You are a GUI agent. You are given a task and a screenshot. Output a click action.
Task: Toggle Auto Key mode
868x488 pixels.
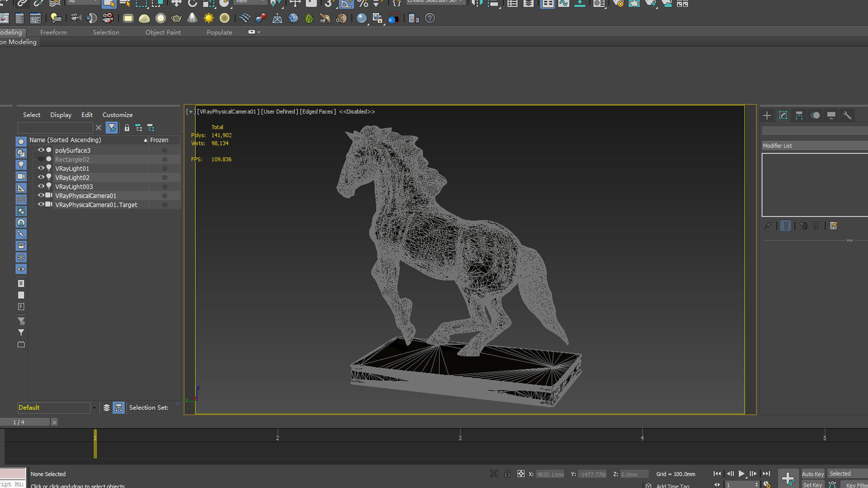pos(813,474)
